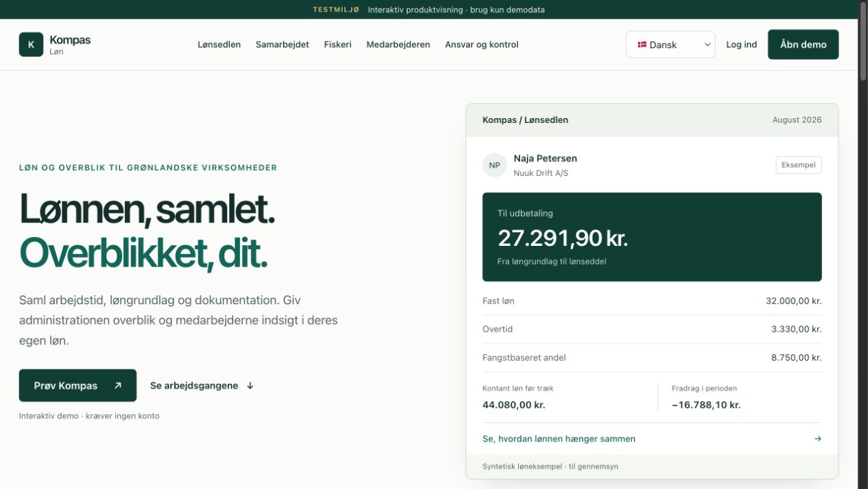The image size is (868, 489).
Task: Click the TESTMILJØ banner label
Action: pos(336,10)
